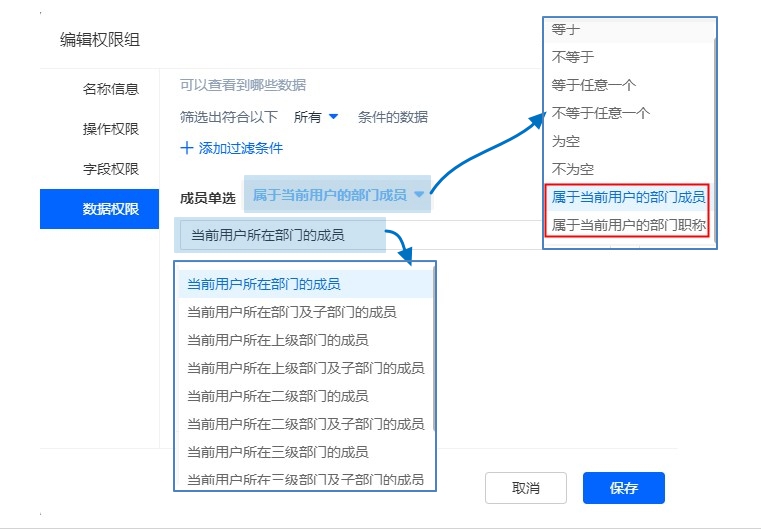Select 属于当前用户的部门职称 option
The image size is (761, 530).
629,225
